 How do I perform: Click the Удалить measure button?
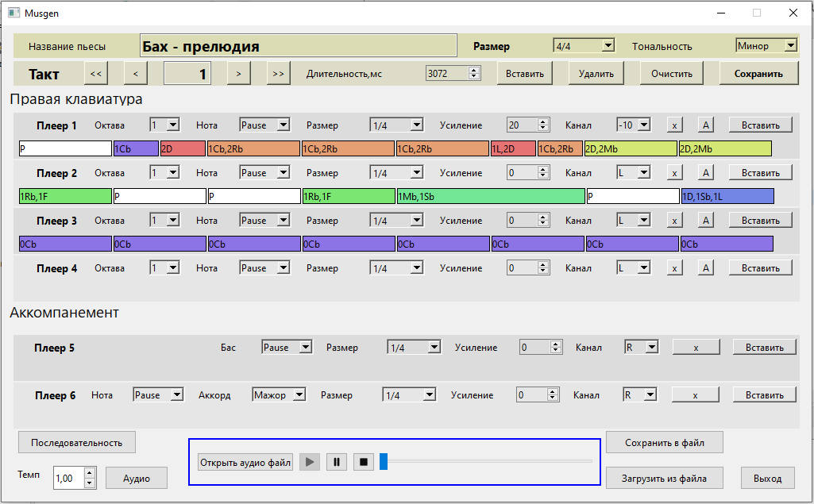(596, 73)
